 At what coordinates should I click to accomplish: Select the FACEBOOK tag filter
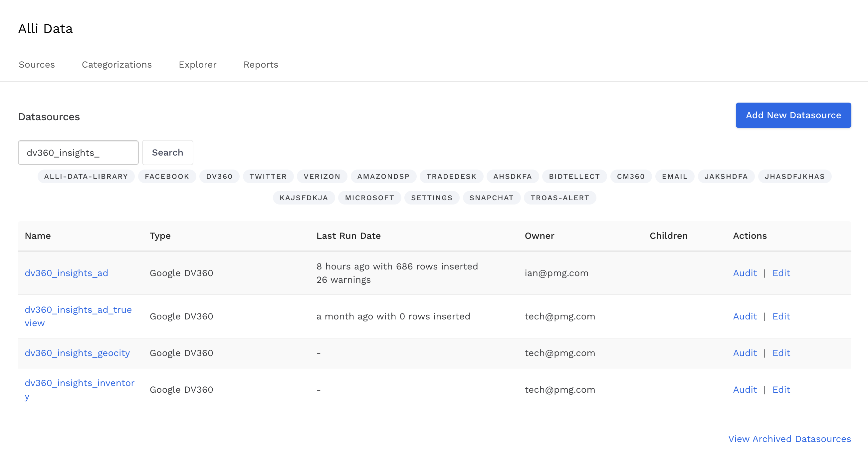[167, 177]
